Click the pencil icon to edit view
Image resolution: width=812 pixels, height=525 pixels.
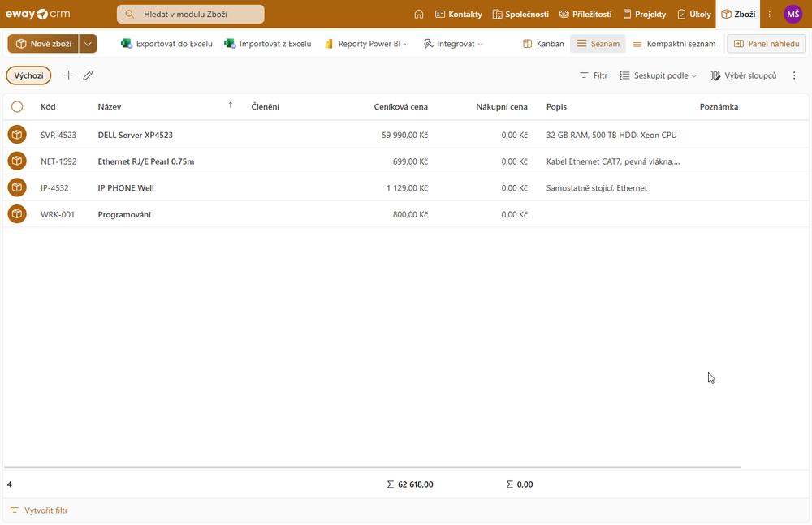point(88,75)
